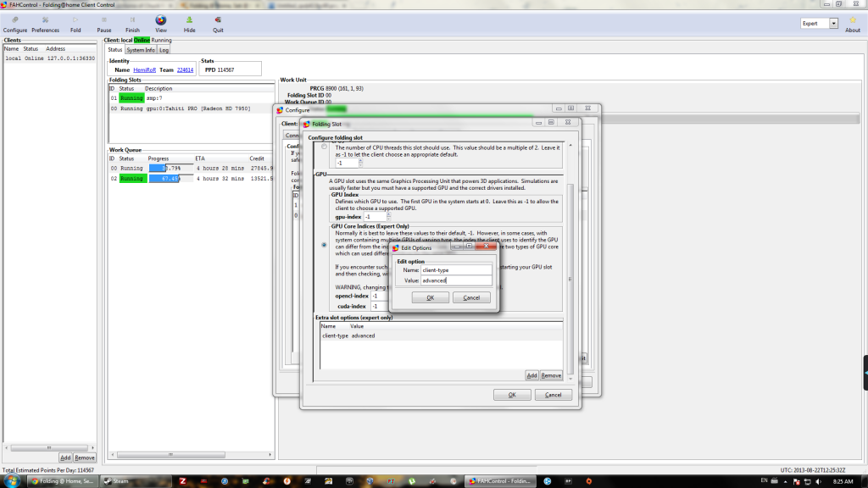Select folding slot 00 gpu Tahiti PRO row
Screen dimensions: 868x488
click(191, 108)
